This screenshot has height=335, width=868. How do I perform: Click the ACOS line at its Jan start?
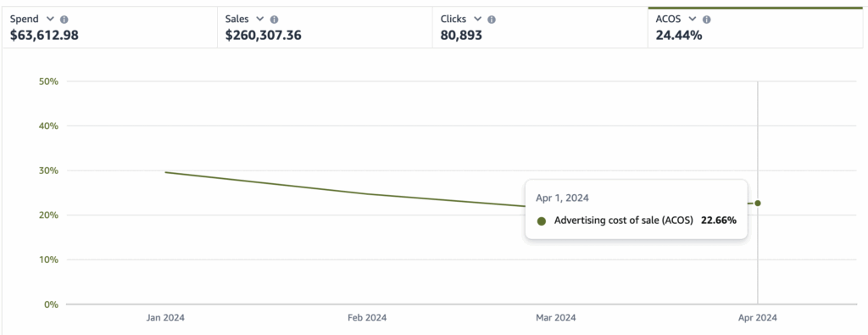click(x=167, y=172)
